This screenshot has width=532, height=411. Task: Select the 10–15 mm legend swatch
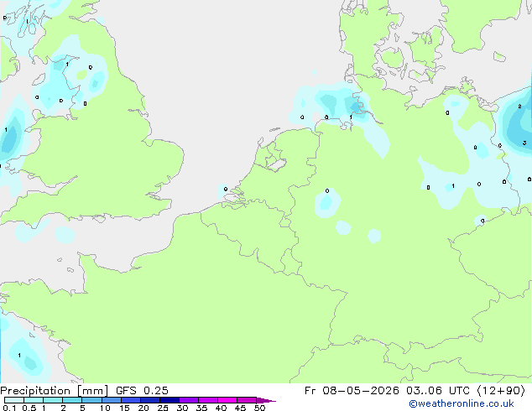pyautogui.click(x=112, y=400)
